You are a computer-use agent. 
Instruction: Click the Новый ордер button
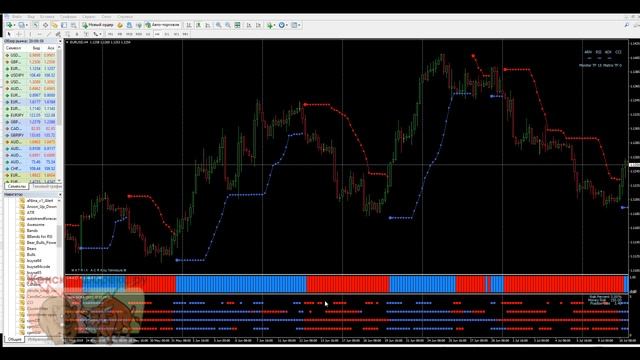(98, 25)
